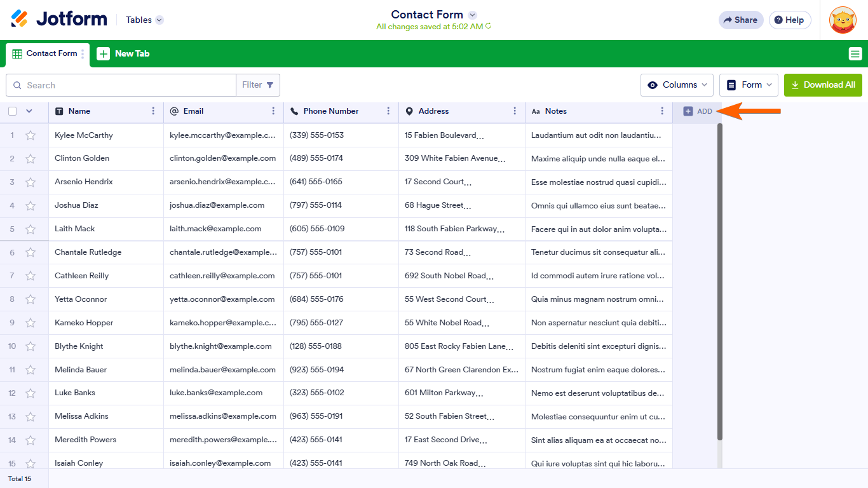This screenshot has width=868, height=488.
Task: Star the Meredith Powers row
Action: pyautogui.click(x=31, y=441)
